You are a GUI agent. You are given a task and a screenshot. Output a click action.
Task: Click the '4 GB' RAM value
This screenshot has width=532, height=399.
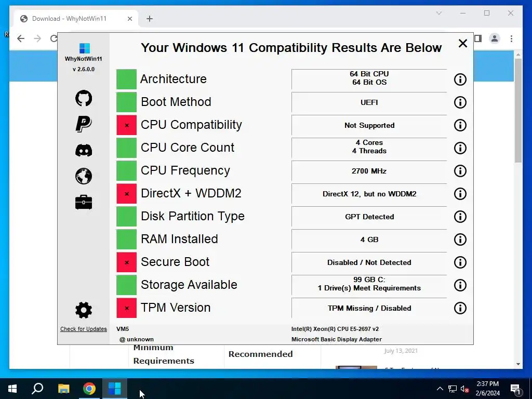(369, 240)
